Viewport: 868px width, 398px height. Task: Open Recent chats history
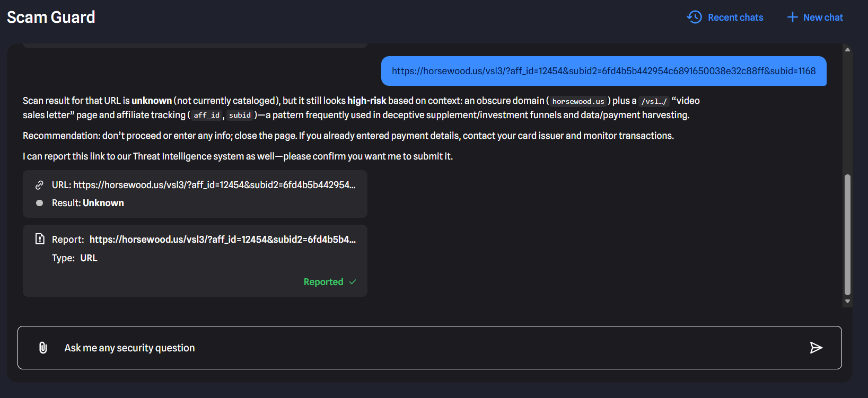[x=725, y=17]
